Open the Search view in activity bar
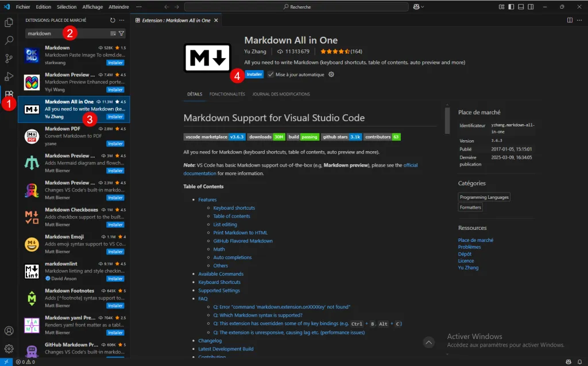This screenshot has height=366, width=588. tap(9, 41)
